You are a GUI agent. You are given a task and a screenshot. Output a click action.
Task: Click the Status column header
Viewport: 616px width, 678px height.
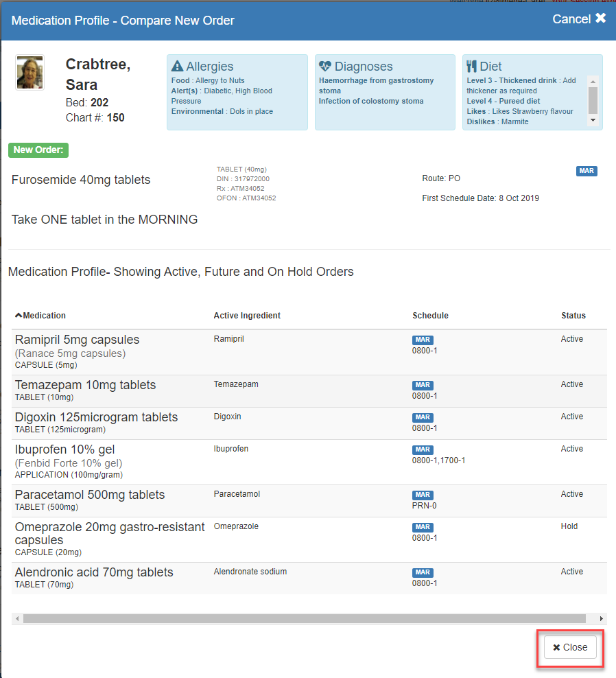point(573,316)
